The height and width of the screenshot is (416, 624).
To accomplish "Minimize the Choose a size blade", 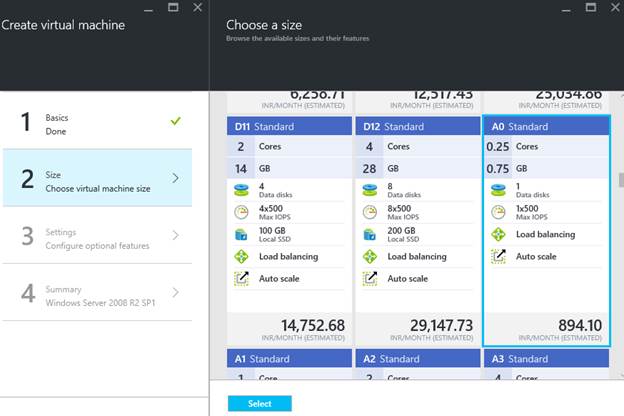I will 566,10.
